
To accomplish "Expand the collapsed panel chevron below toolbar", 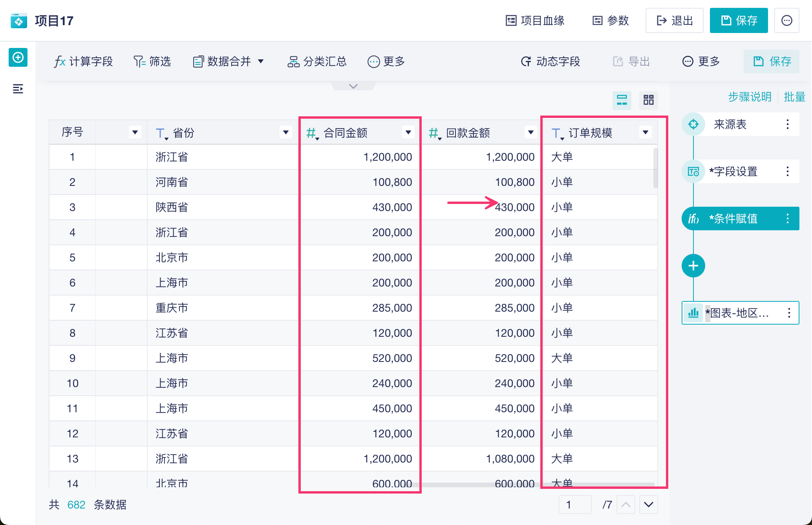I will point(353,86).
